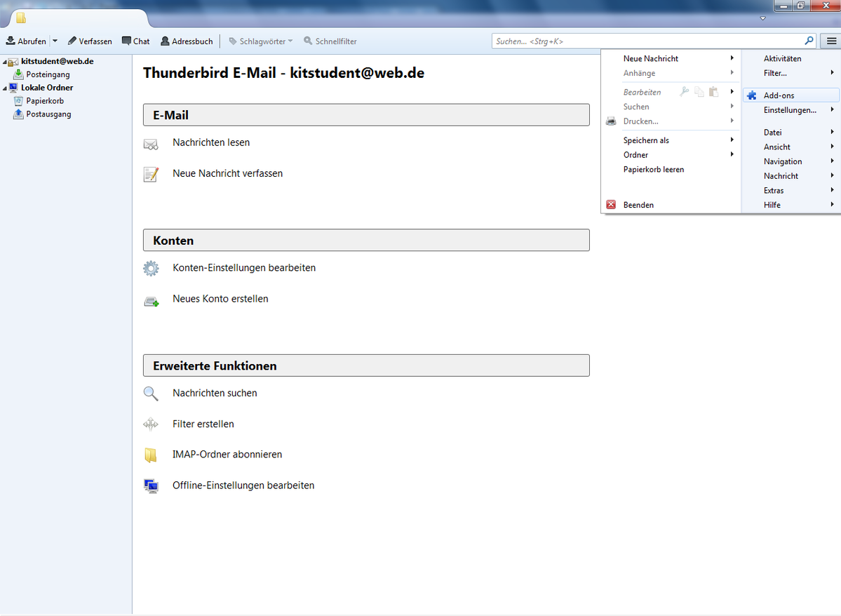Viewport: 841px width, 616px height.
Task: Click the Offline-Einstellungen computer icon
Action: pyautogui.click(x=152, y=486)
